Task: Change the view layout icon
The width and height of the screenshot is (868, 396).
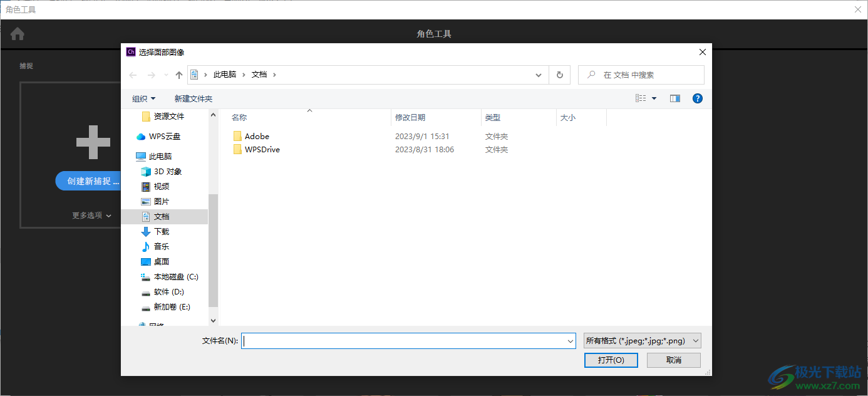Action: point(641,98)
